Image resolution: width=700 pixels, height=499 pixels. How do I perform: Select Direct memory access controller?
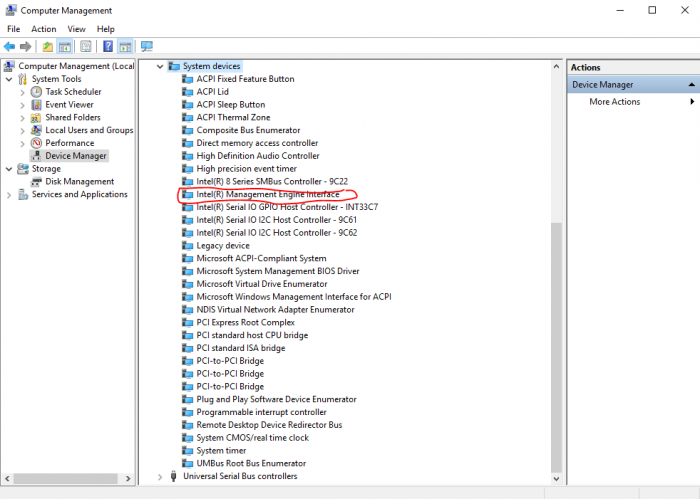(257, 143)
